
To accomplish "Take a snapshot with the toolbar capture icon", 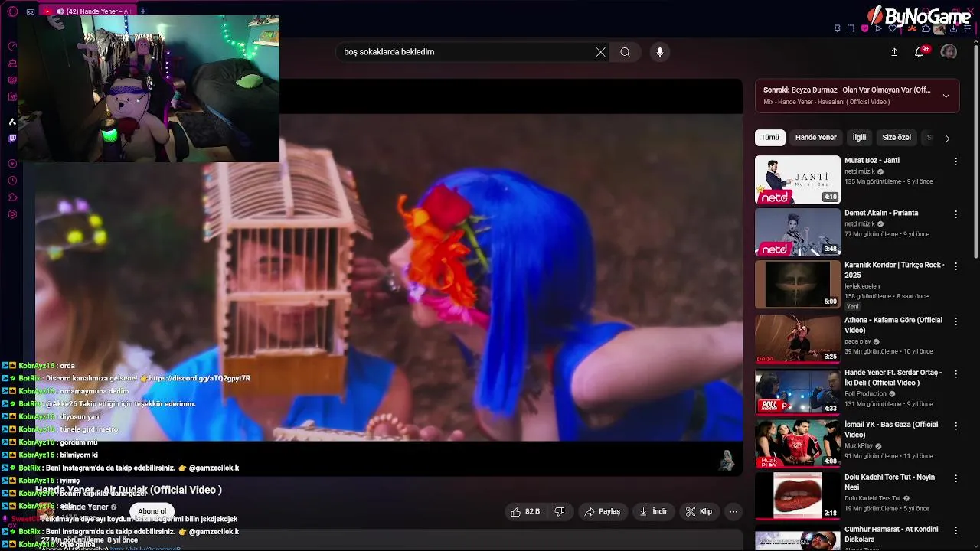I will [851, 28].
